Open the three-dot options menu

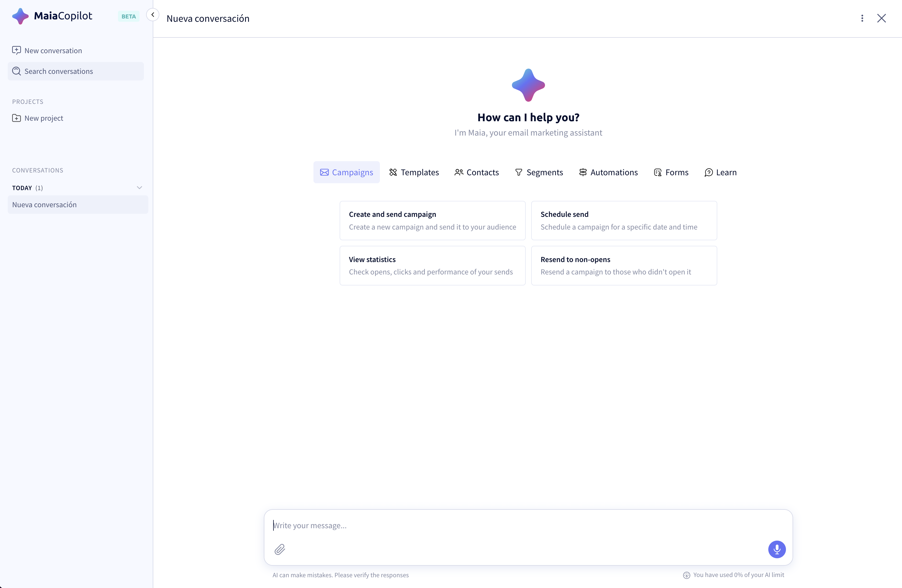point(862,18)
